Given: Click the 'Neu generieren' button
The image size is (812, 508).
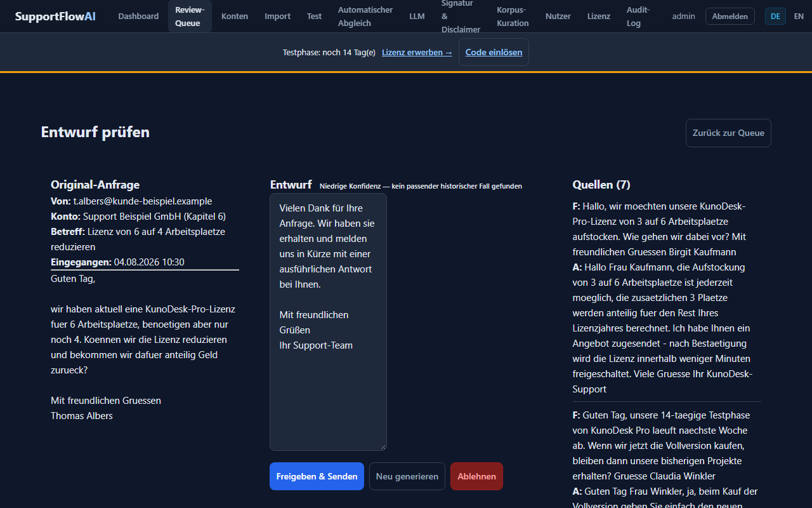Looking at the screenshot, I should coord(407,476).
